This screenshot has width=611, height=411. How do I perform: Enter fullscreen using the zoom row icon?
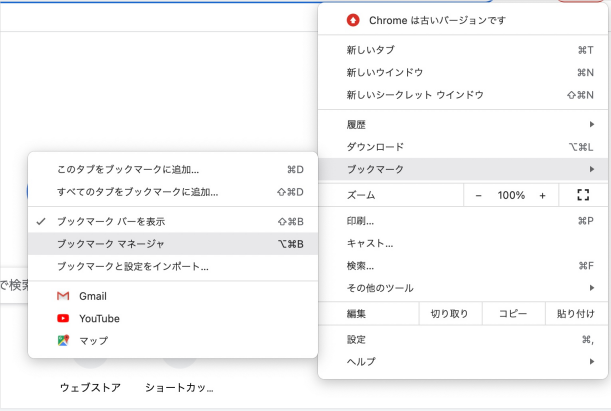pyautogui.click(x=583, y=195)
